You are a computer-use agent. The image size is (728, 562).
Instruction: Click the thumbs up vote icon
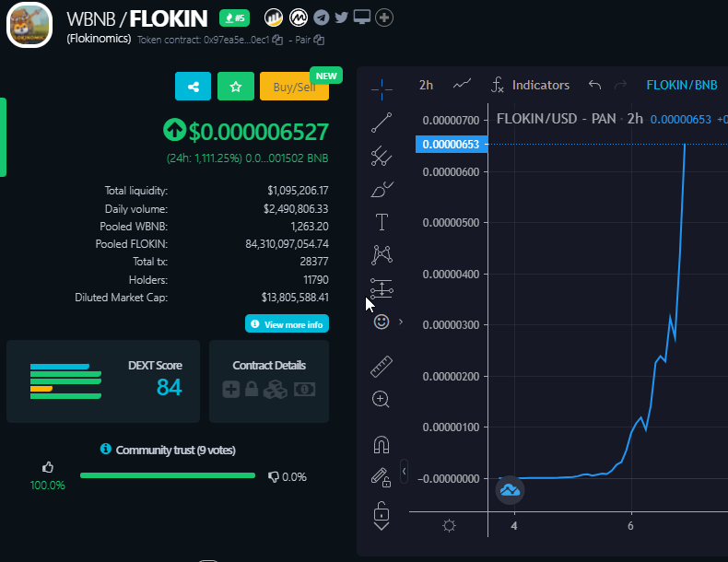click(x=48, y=467)
